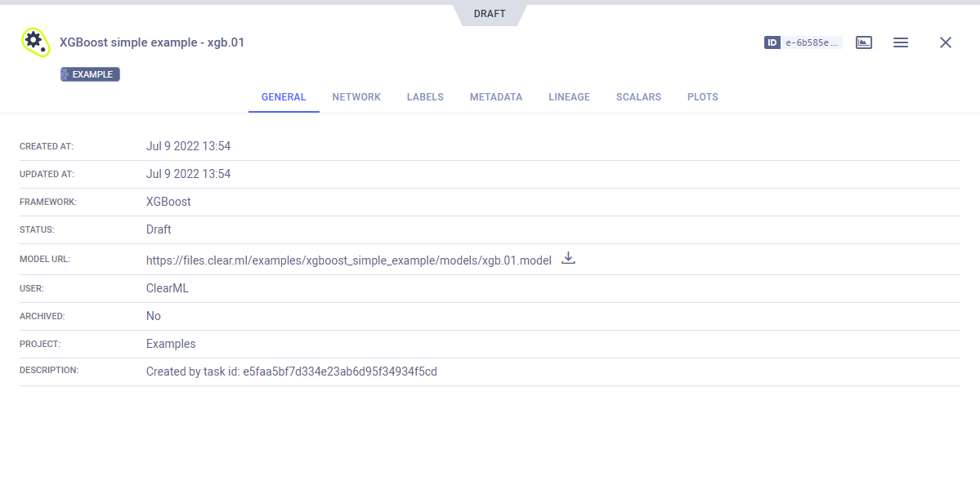The image size is (980, 494).
Task: Open the NETWORK tab
Action: (356, 97)
